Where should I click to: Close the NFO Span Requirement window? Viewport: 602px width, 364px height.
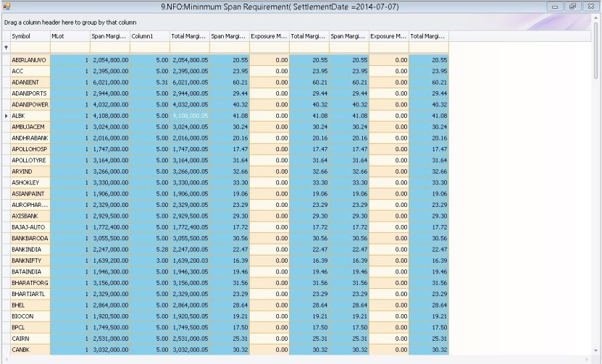coord(590,7)
